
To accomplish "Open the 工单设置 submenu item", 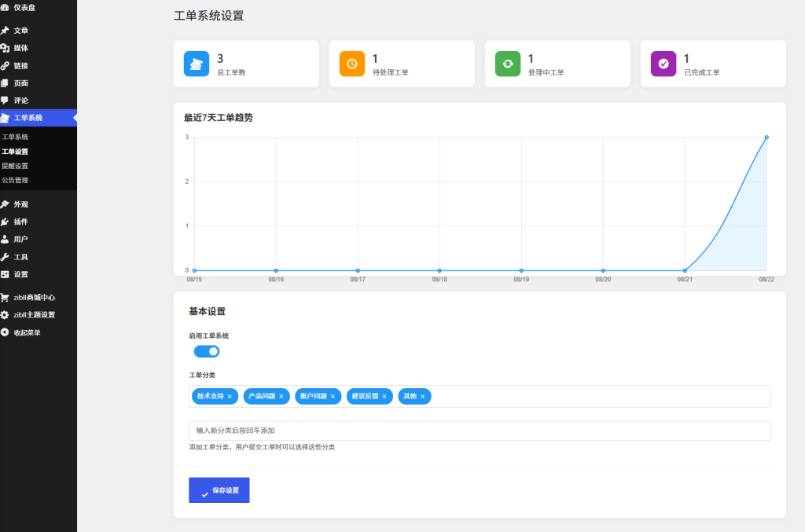I will click(x=15, y=152).
